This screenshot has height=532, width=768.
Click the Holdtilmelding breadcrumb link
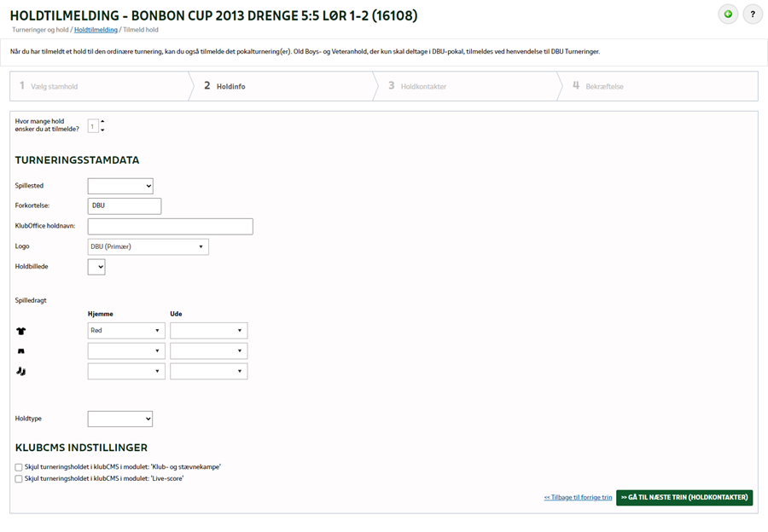point(96,30)
